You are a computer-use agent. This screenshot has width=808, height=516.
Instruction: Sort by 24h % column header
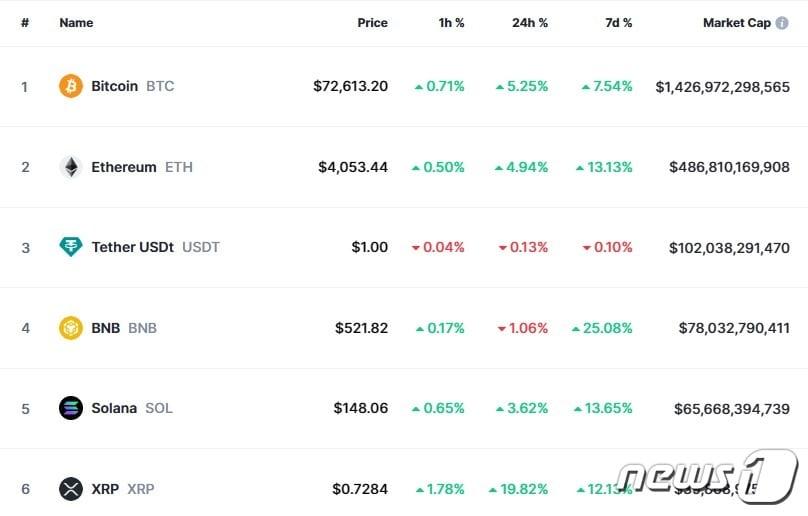click(x=529, y=23)
